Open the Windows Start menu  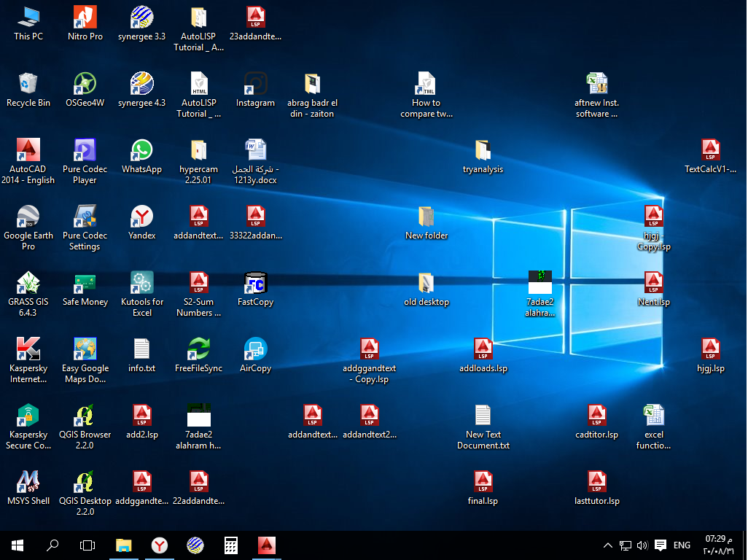click(17, 545)
